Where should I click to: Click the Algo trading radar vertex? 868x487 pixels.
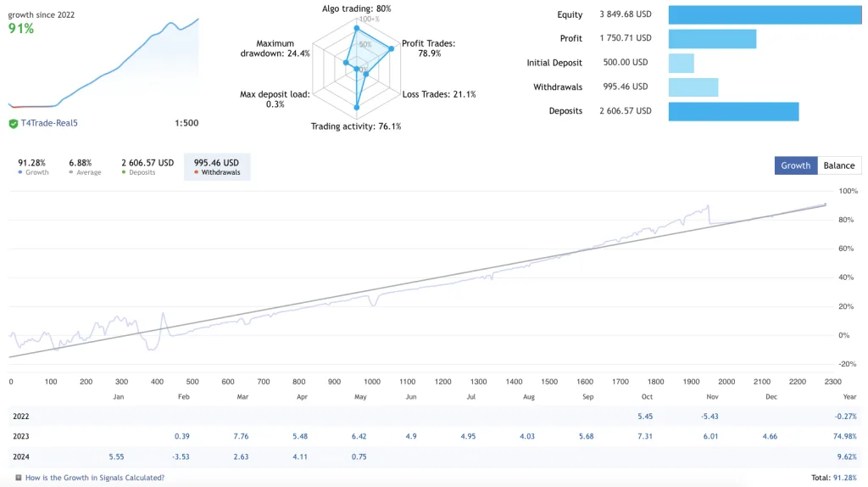coord(356,28)
